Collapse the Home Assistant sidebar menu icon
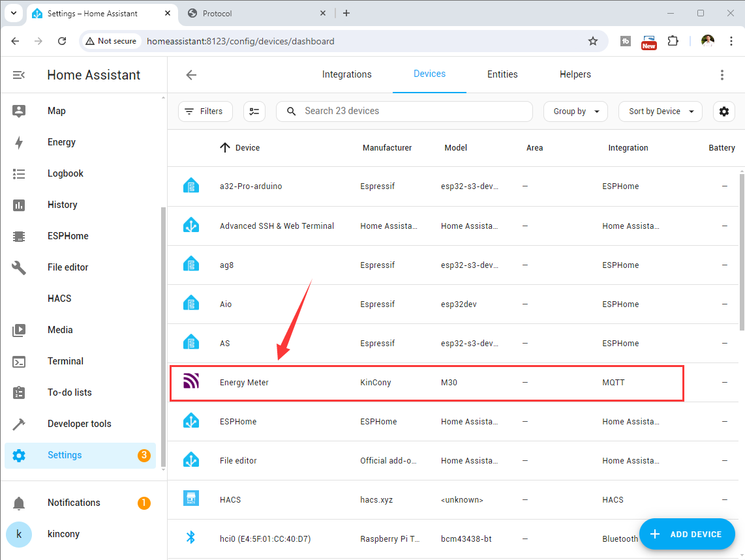The image size is (745, 560). coord(19,75)
